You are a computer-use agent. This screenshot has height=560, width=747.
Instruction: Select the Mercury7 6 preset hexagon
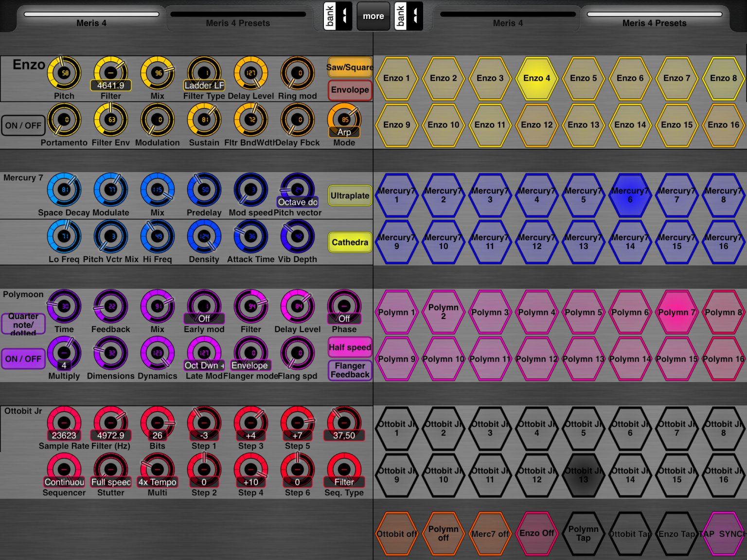[x=630, y=195]
